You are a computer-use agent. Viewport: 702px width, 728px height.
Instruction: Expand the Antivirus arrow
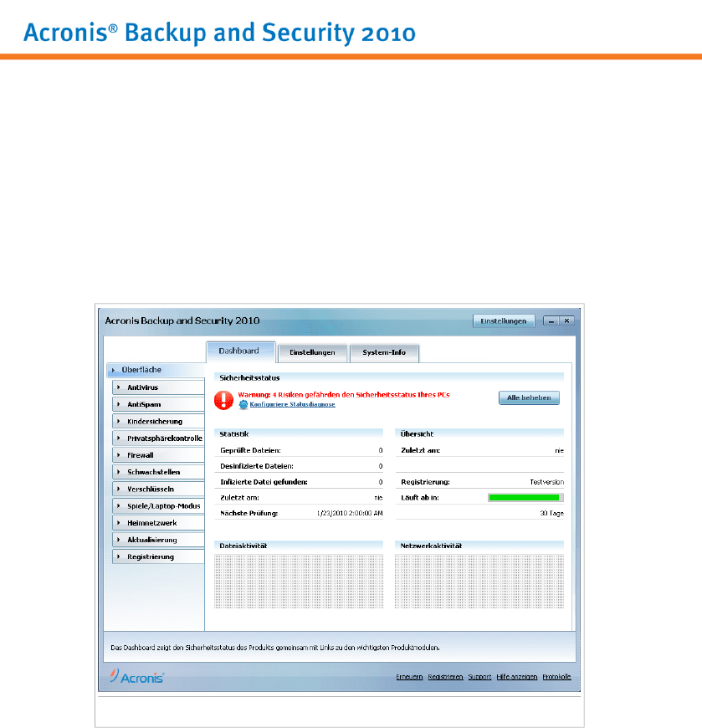pyautogui.click(x=119, y=387)
